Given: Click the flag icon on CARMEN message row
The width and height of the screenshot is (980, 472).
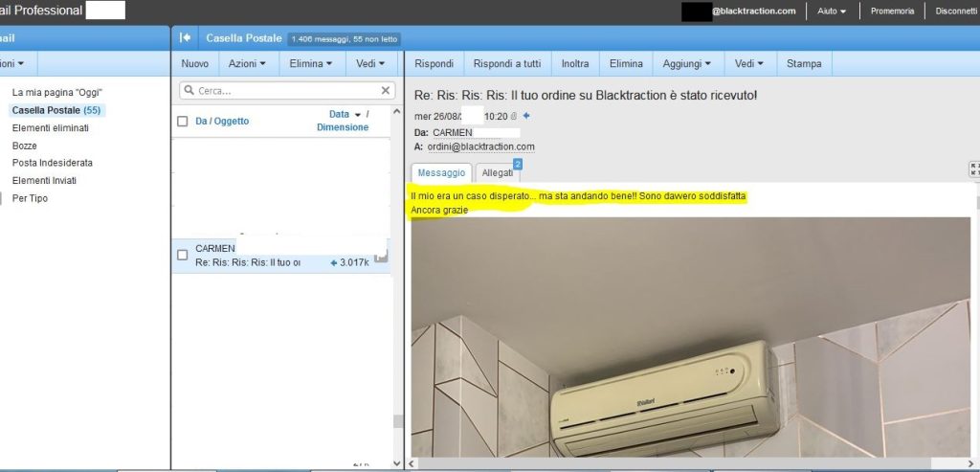Looking at the screenshot, I should 380,256.
